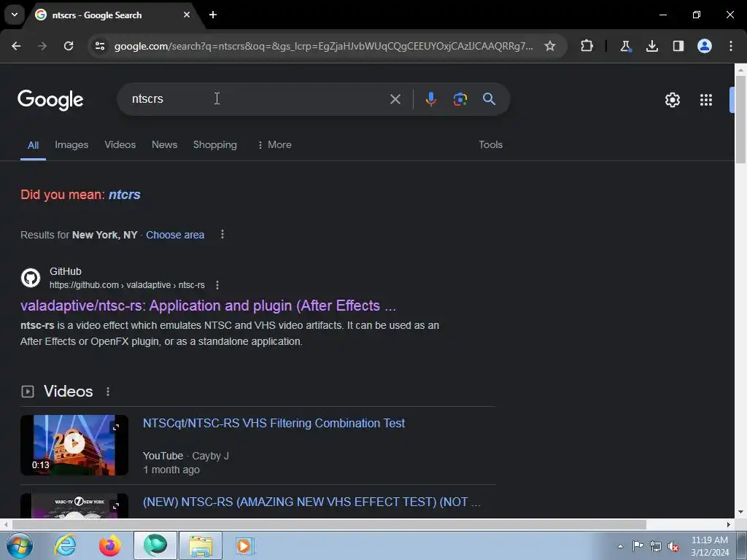Open the taskbar clock and date

[x=710, y=546]
